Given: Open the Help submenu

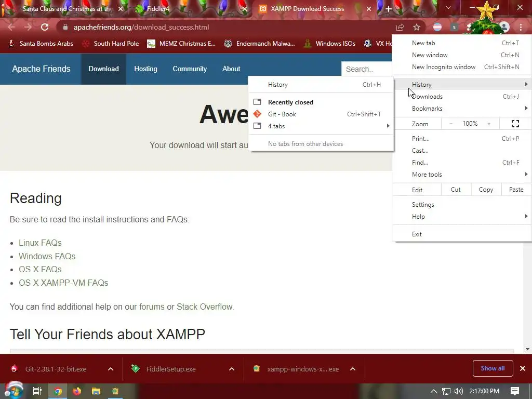Looking at the screenshot, I should point(462,217).
